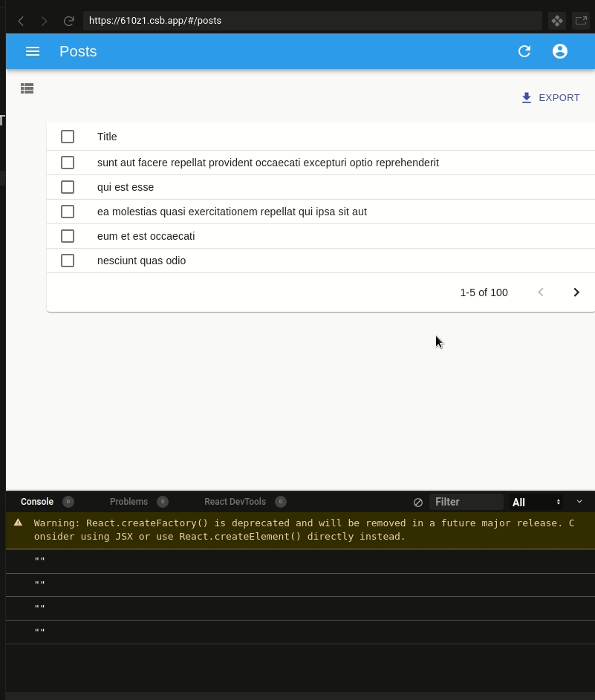Click the refresh icon in the app bar
Image resolution: width=595 pixels, height=700 pixels.
(524, 51)
